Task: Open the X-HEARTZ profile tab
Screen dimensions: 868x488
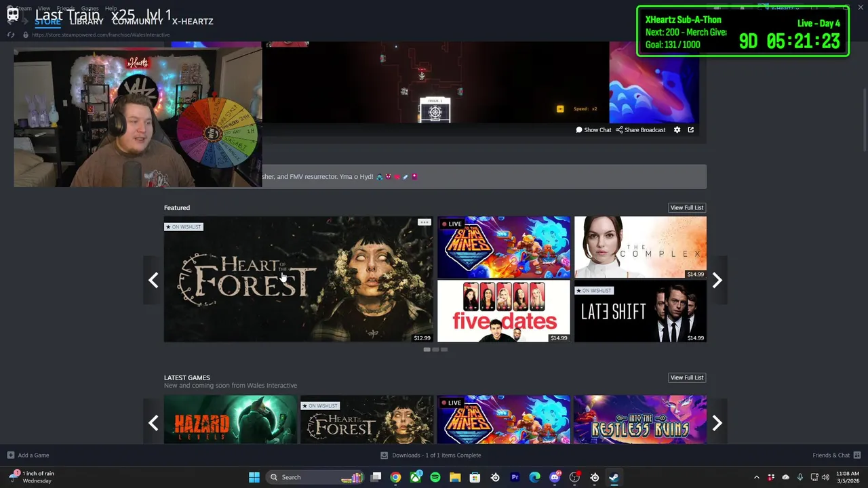Action: pyautogui.click(x=193, y=21)
